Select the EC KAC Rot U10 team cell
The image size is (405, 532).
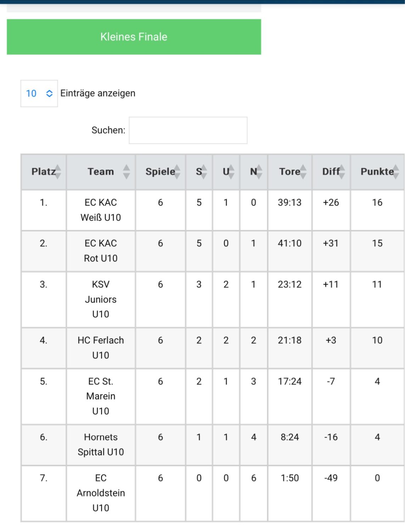point(101,251)
